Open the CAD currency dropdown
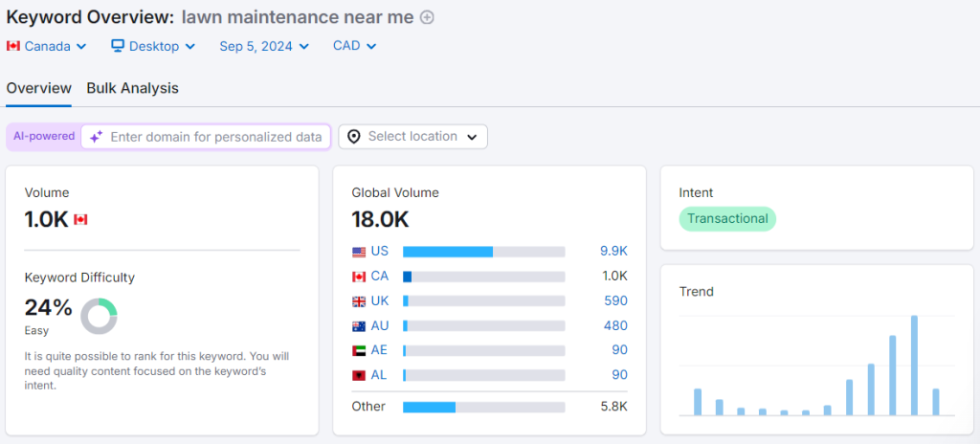This screenshot has width=980, height=444. point(354,46)
